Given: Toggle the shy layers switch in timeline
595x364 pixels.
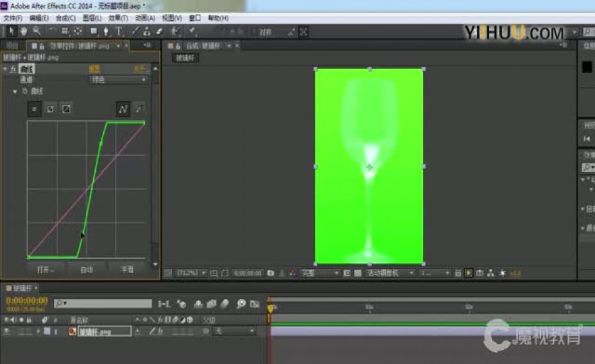Looking at the screenshot, I should [x=198, y=304].
